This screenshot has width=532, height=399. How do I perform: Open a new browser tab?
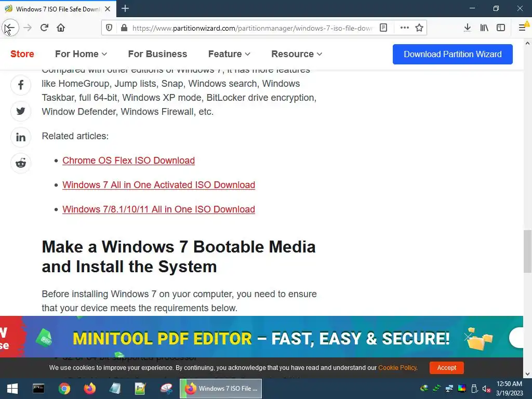[x=125, y=8]
